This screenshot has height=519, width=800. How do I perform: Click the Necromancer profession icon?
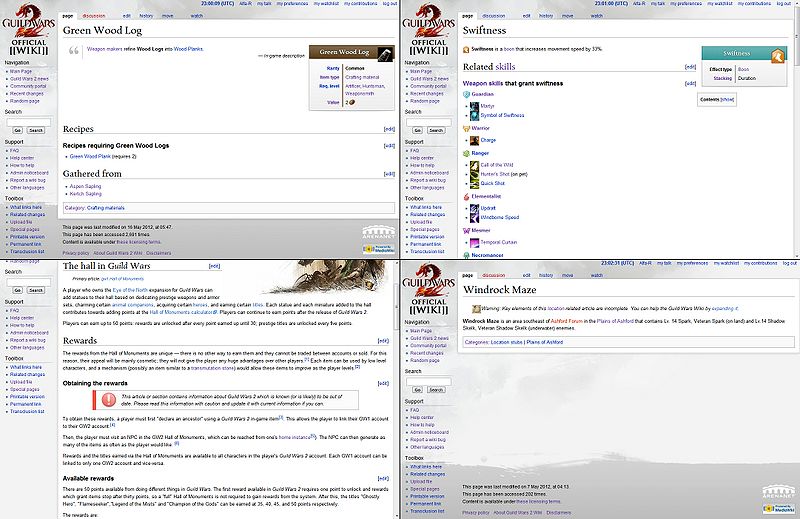coord(466,255)
